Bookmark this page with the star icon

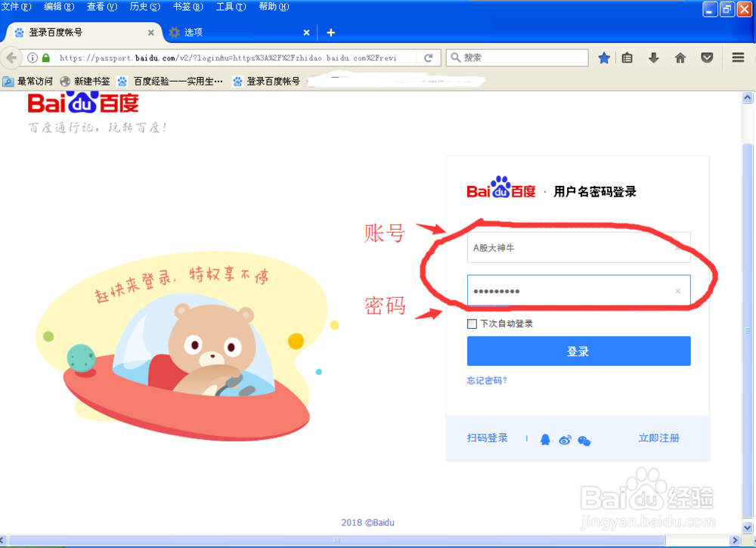[x=603, y=58]
